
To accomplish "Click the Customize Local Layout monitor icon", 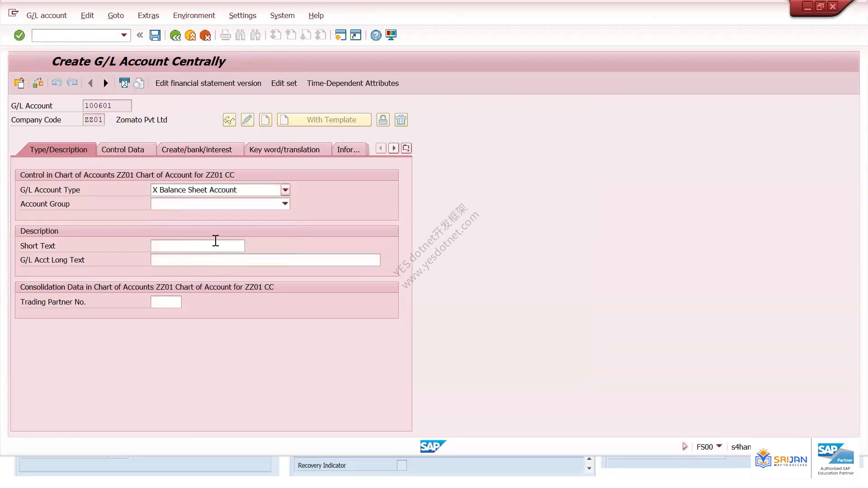I will [x=391, y=35].
